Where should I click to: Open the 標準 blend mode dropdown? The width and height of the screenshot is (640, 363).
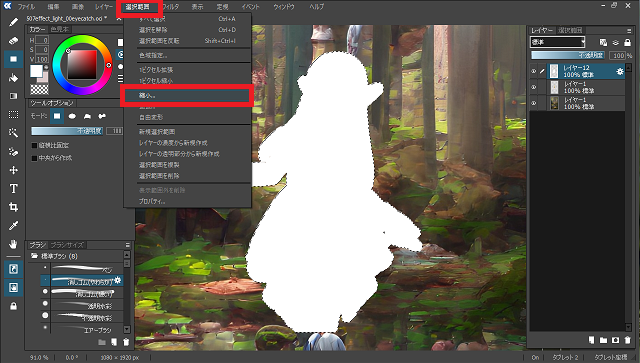point(558,42)
